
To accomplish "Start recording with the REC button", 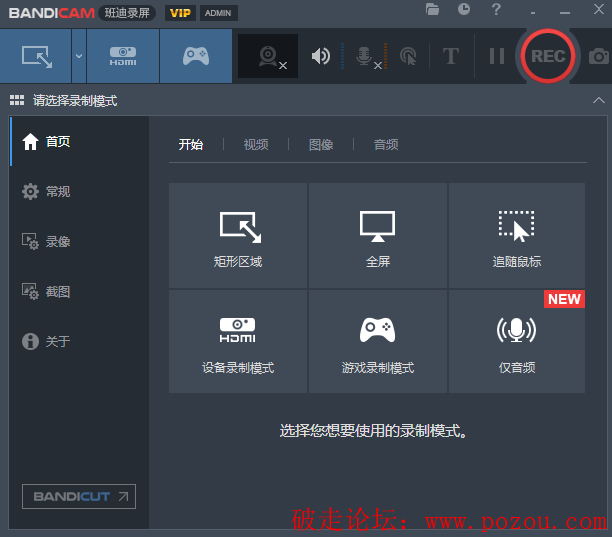I will pyautogui.click(x=548, y=56).
